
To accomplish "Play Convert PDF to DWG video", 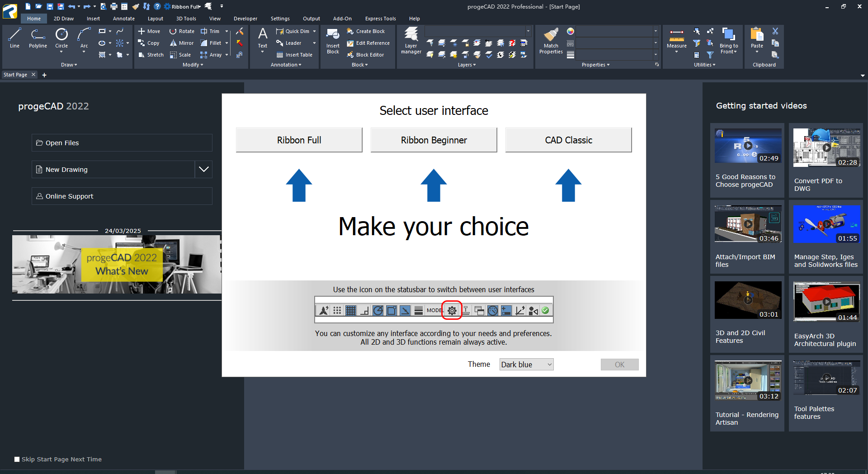I will click(827, 147).
